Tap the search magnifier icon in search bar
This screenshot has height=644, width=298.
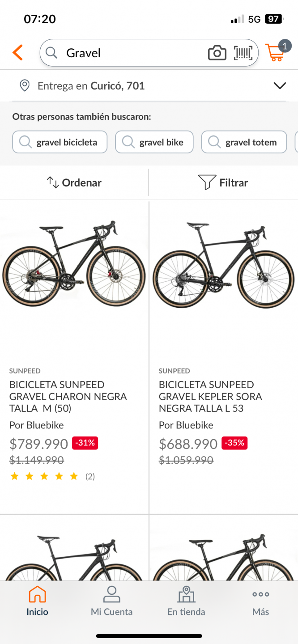(x=52, y=53)
